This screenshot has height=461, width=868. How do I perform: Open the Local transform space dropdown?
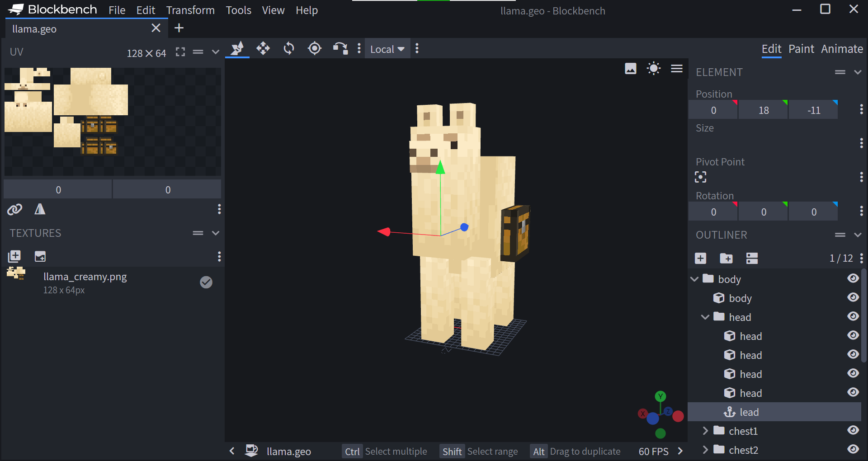pos(387,49)
